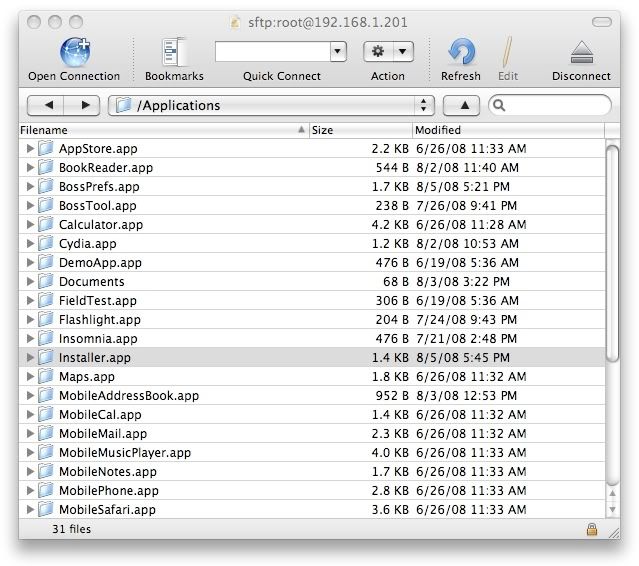639x566 pixels.
Task: Click the 8/5/08 5:45 PM modified date
Action: pyautogui.click(x=463, y=357)
